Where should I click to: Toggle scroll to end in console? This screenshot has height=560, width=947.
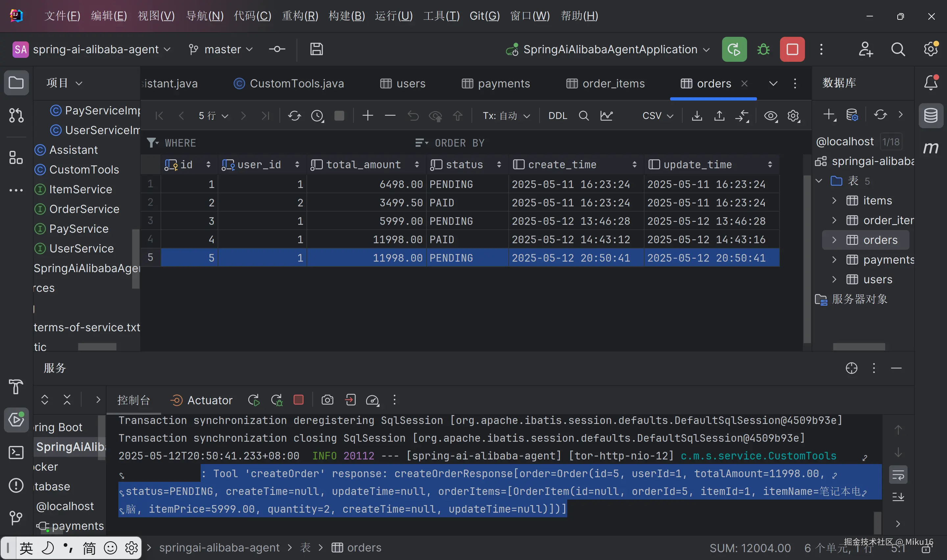tap(898, 497)
